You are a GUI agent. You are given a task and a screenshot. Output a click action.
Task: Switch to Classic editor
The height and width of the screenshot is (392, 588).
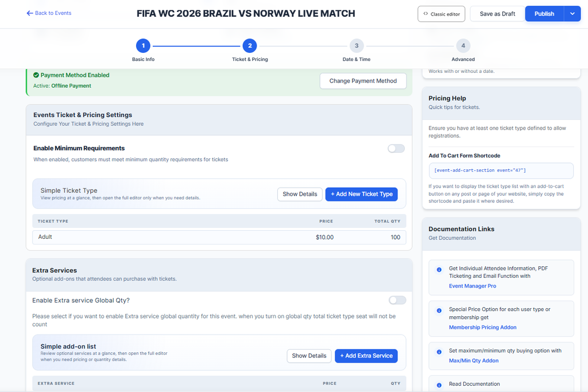[442, 14]
